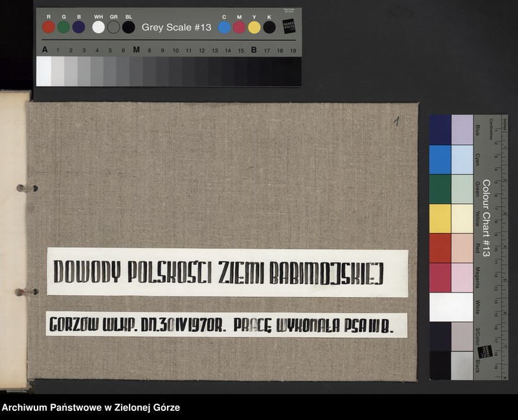Image resolution: width=518 pixels, height=420 pixels.
Task: Click the upper binding ring of the album
Action: (27, 188)
